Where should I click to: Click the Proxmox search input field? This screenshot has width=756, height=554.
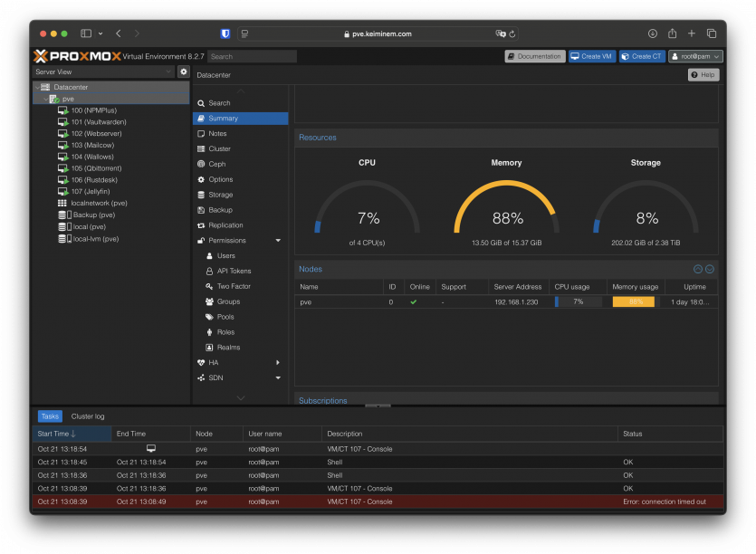(252, 56)
